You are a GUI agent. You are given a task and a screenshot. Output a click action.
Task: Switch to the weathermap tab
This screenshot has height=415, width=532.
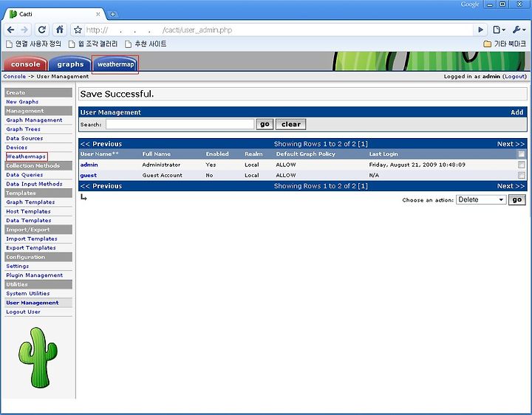coord(116,64)
